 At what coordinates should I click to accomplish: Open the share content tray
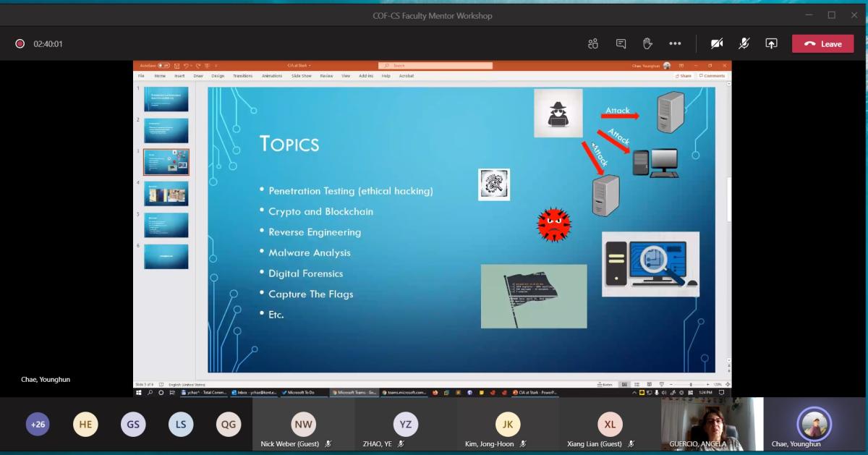tap(771, 44)
